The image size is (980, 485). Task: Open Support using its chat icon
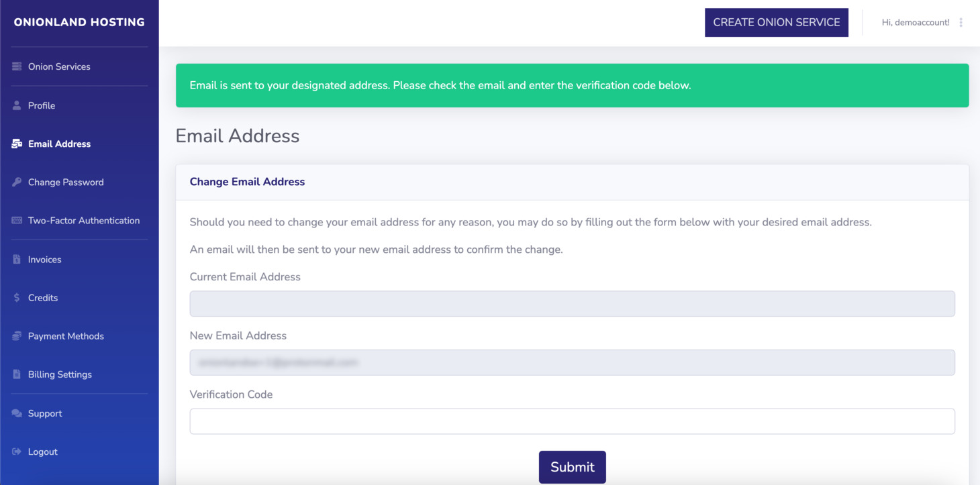(x=15, y=413)
